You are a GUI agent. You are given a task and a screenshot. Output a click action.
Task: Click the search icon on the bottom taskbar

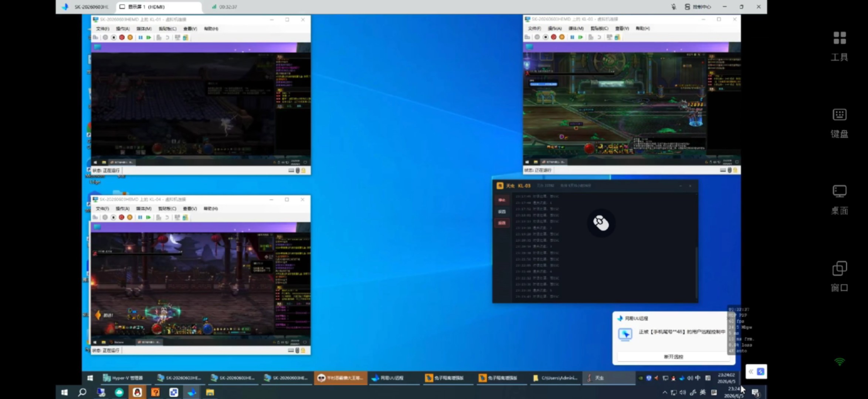[82, 392]
